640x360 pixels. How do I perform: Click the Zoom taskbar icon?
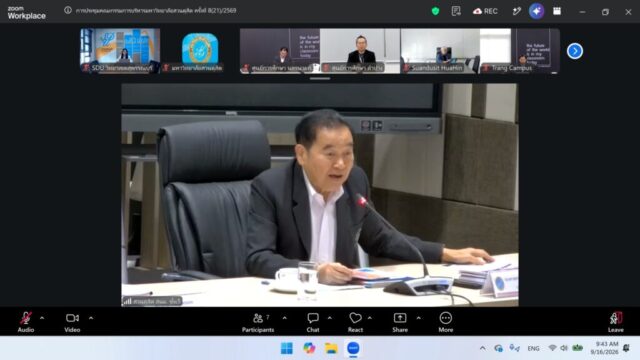tap(353, 348)
